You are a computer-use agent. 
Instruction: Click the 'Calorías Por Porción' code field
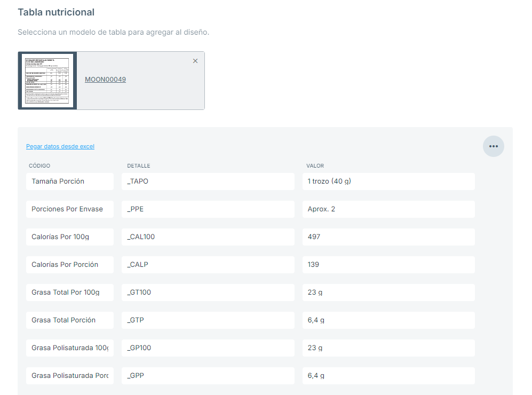[69, 265]
